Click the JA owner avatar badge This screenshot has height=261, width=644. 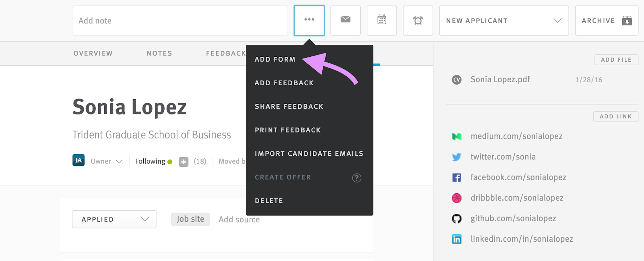pos(78,160)
